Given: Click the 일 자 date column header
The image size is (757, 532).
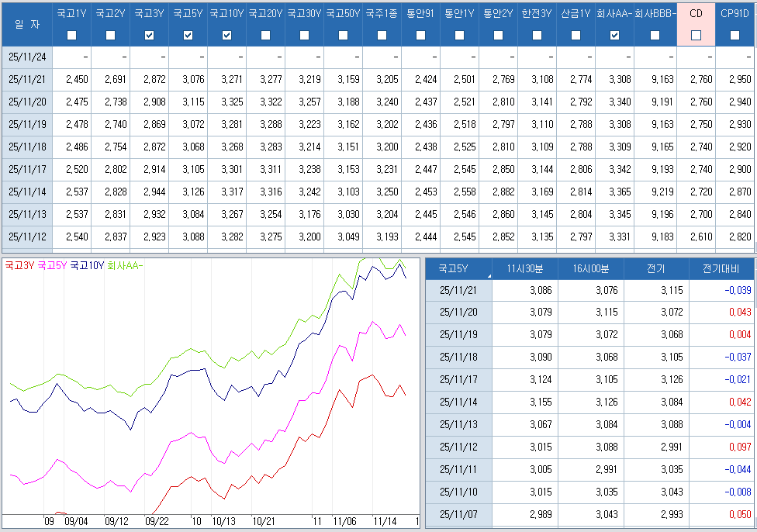Looking at the screenshot, I should pyautogui.click(x=26, y=24).
